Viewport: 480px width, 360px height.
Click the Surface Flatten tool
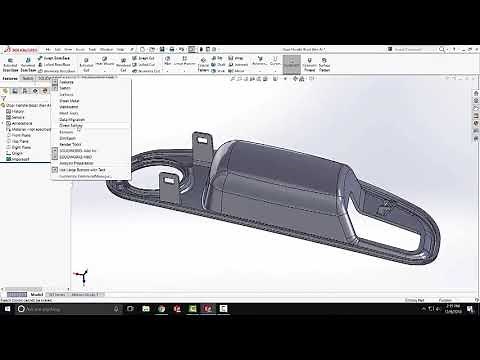click(324, 65)
